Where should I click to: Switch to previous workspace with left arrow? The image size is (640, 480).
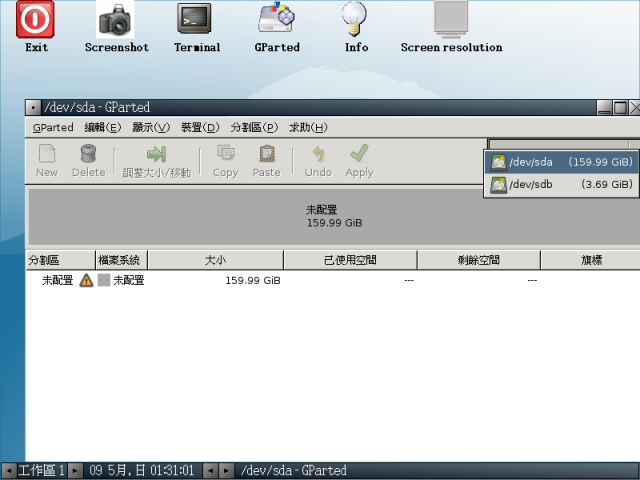[x=9, y=471]
